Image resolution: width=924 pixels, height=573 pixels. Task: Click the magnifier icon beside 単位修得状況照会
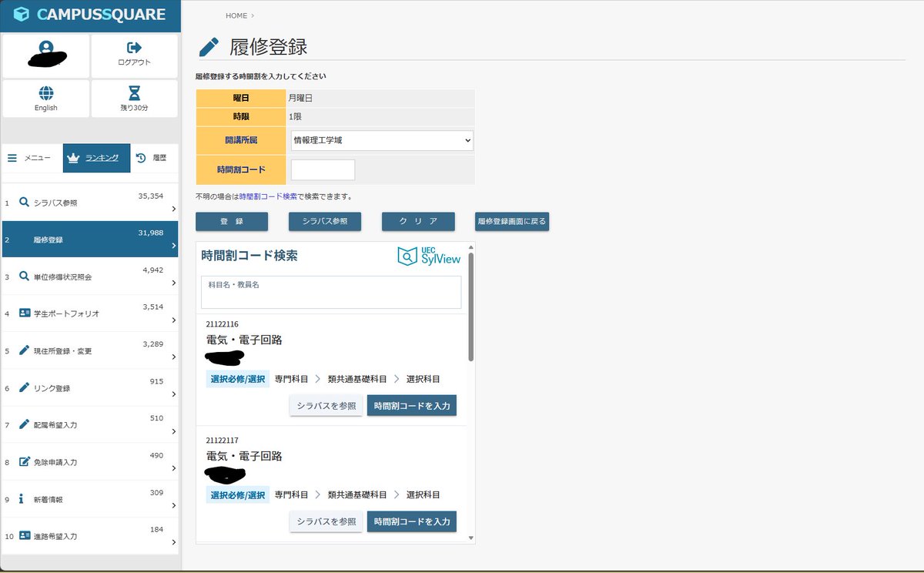click(x=24, y=276)
